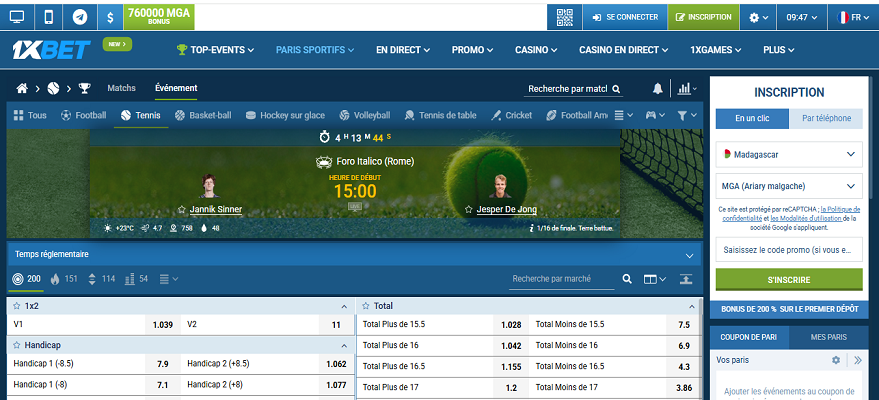This screenshot has height=400, width=879.
Task: Open the market list lines dropdown
Action: click(169, 278)
